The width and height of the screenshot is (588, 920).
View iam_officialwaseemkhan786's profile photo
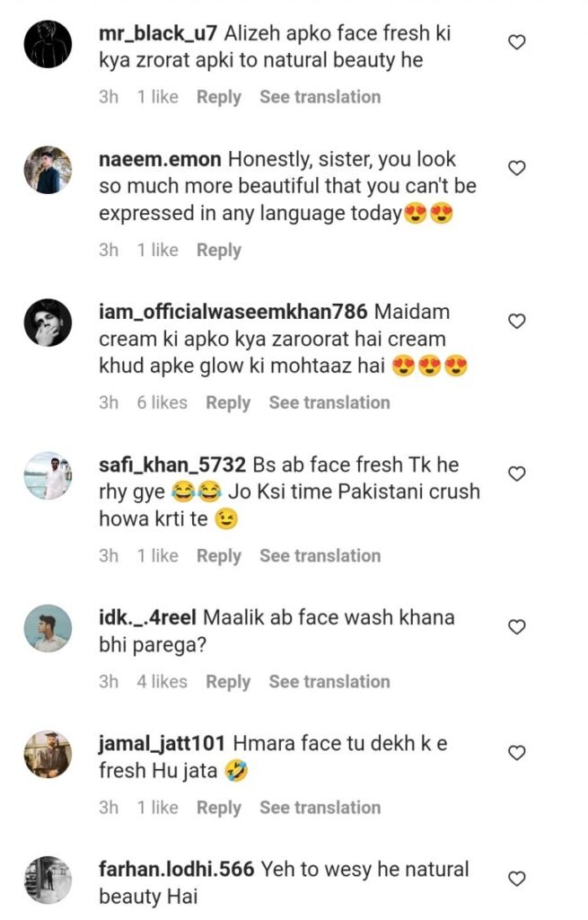tap(47, 322)
